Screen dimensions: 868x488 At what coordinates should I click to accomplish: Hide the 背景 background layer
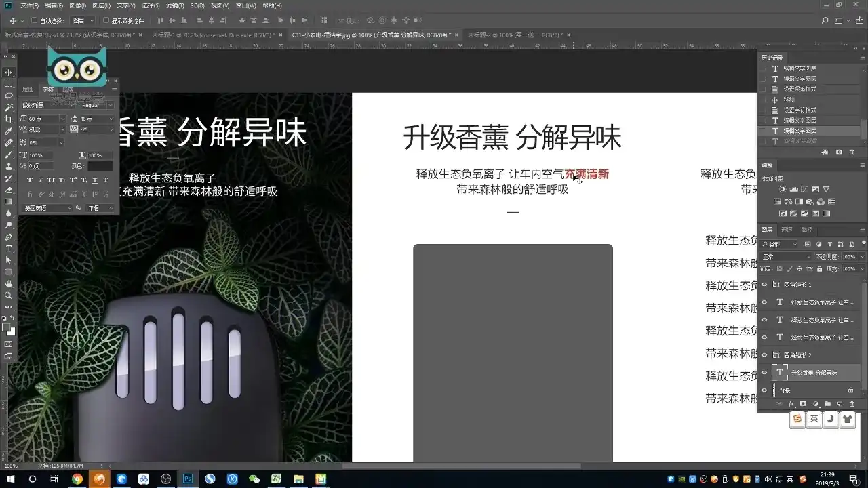pos(763,390)
